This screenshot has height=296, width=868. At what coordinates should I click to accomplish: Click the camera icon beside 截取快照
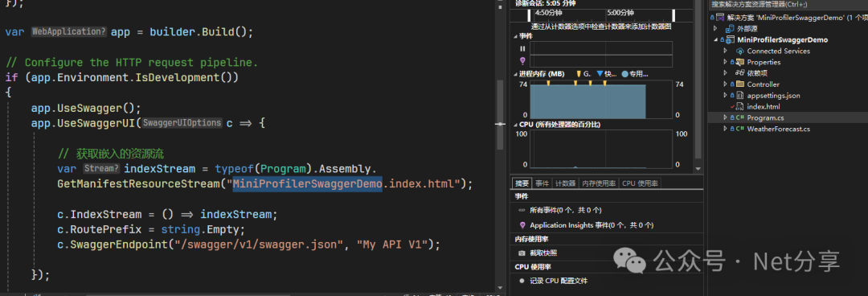(x=522, y=253)
